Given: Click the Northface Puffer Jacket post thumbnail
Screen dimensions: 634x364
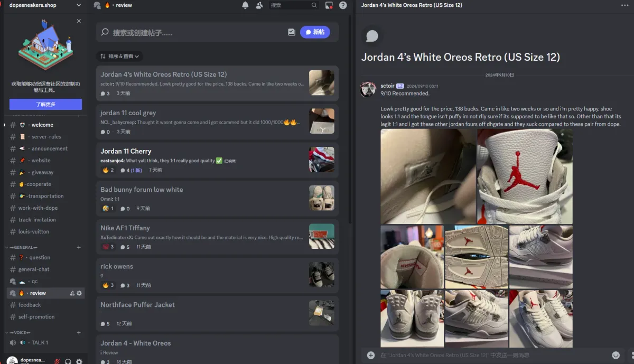Looking at the screenshot, I should coord(322,313).
